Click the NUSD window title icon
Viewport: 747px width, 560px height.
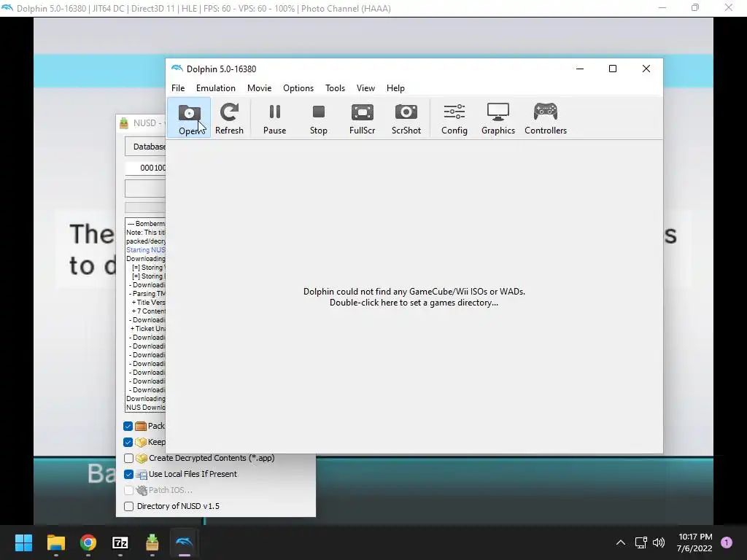point(124,123)
